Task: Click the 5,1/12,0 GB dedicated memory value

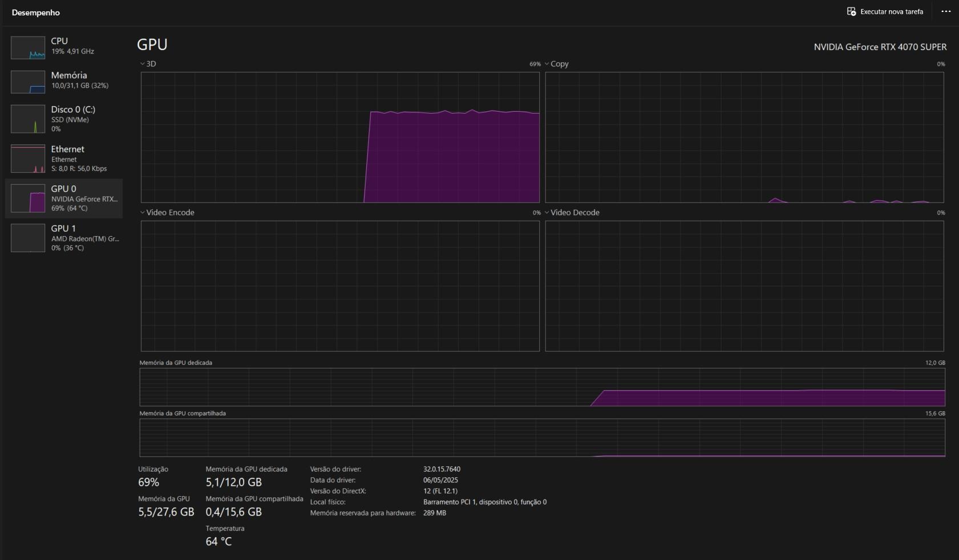Action: pyautogui.click(x=234, y=482)
